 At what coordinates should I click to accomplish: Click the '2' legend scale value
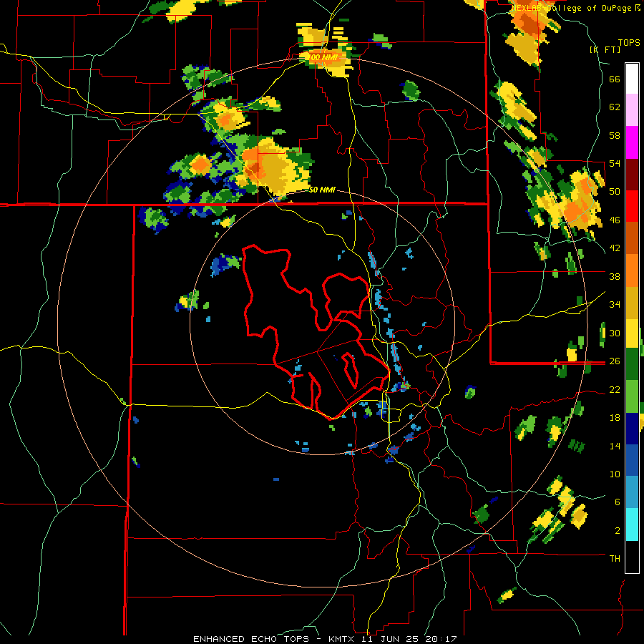pyautogui.click(x=618, y=531)
